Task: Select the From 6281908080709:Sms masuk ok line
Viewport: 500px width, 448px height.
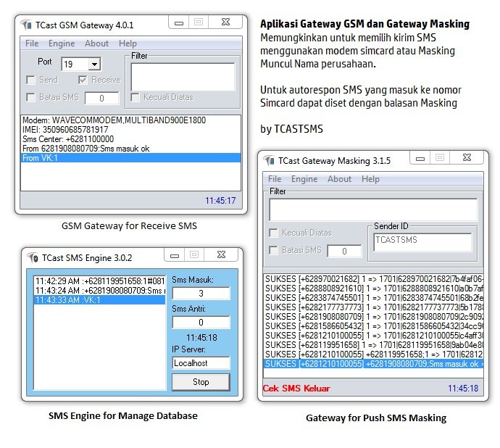Action: [130, 149]
